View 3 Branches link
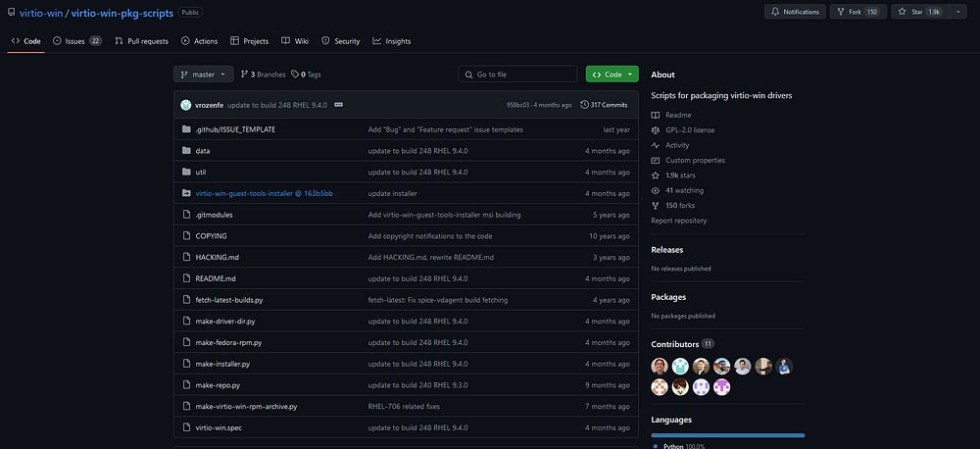 [x=263, y=75]
